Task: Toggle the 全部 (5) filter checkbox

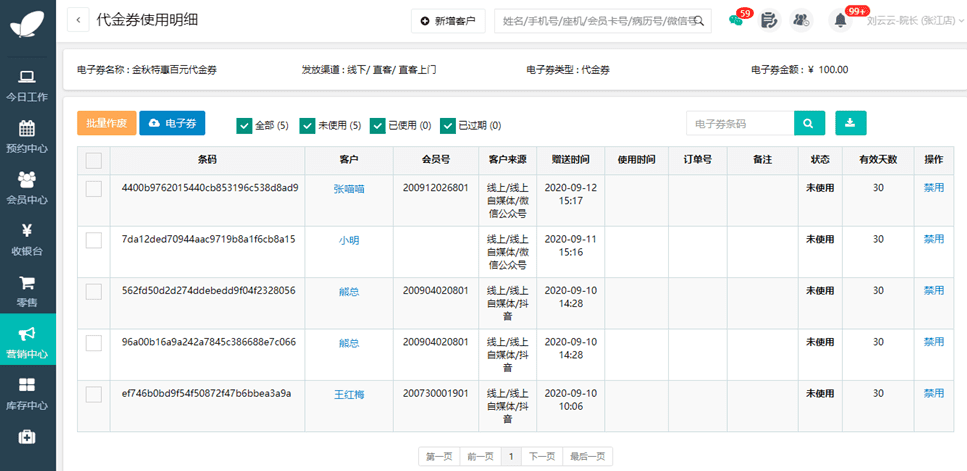Action: (x=244, y=125)
